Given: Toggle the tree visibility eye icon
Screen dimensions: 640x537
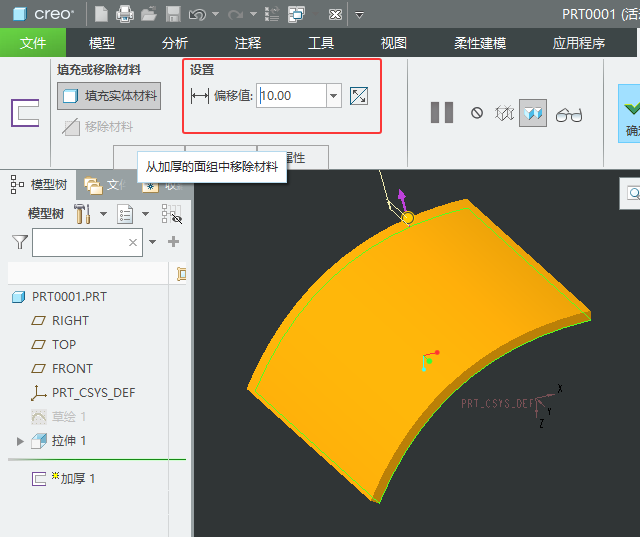Looking at the screenshot, I should coord(171,214).
